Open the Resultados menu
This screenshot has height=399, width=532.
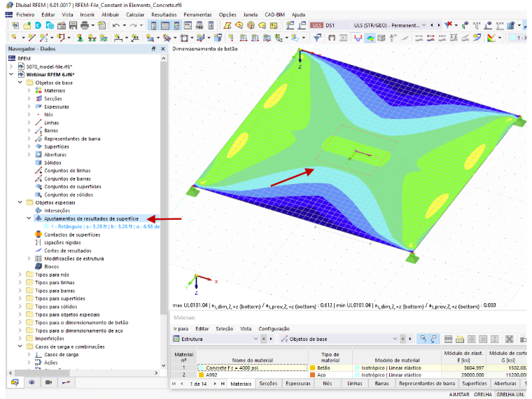164,15
